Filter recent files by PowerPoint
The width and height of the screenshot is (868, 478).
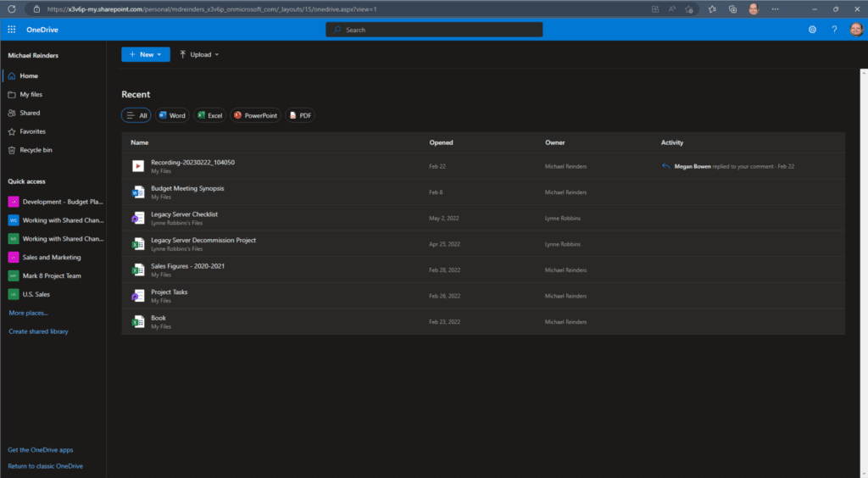tap(255, 115)
